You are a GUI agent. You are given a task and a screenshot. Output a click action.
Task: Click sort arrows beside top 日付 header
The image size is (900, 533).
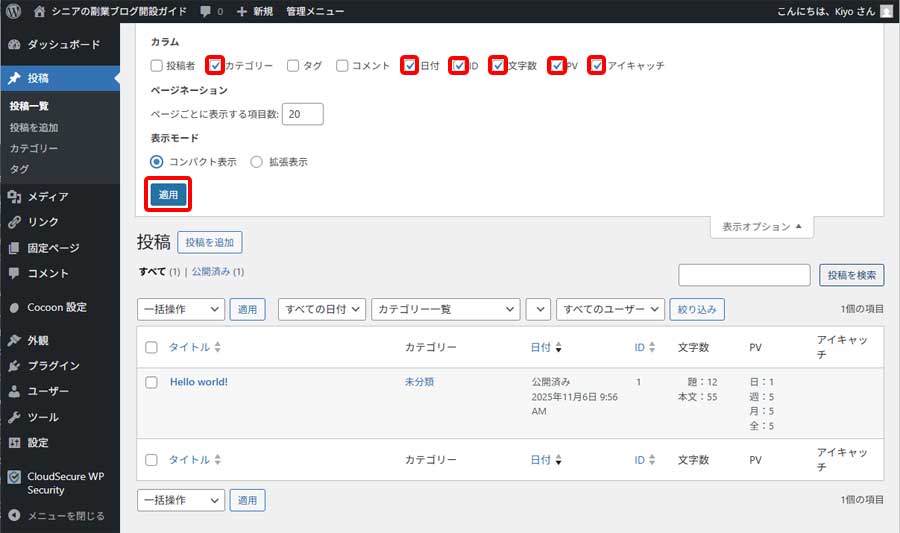pos(558,347)
